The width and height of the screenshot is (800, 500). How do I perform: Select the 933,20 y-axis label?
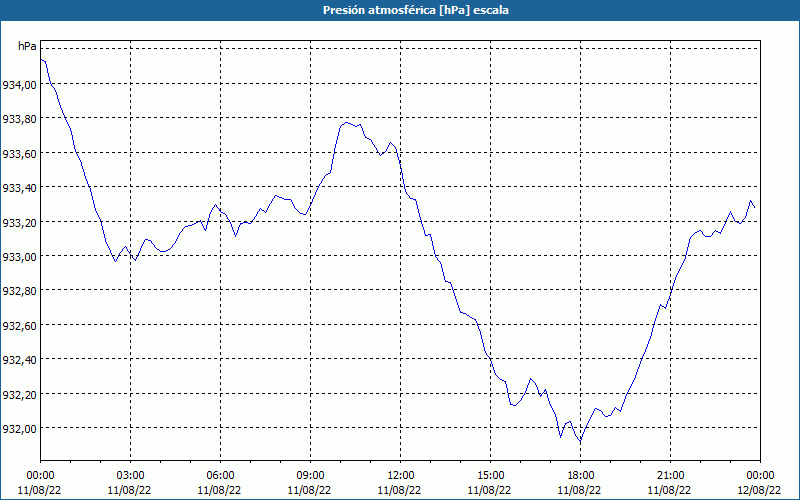click(x=19, y=222)
